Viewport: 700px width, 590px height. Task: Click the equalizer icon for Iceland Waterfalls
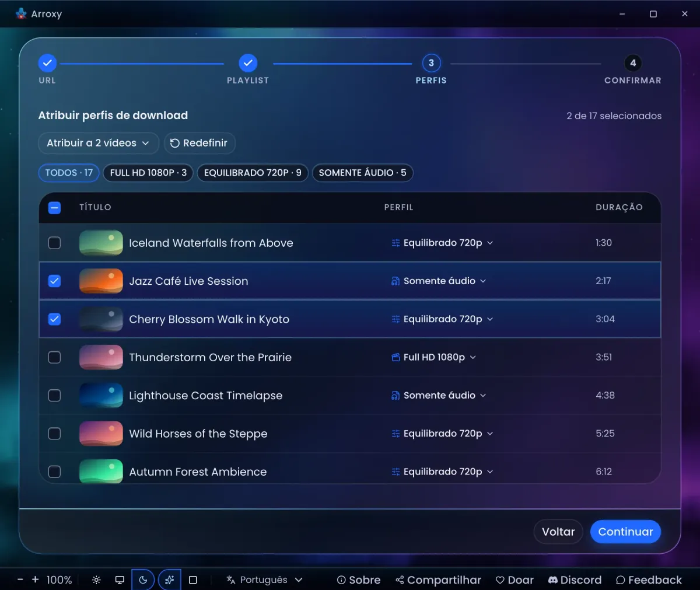[395, 243]
